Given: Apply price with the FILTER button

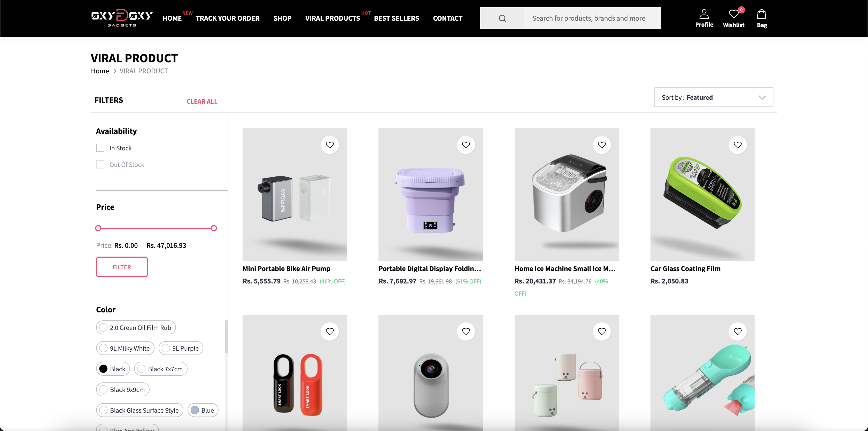Looking at the screenshot, I should click(122, 267).
